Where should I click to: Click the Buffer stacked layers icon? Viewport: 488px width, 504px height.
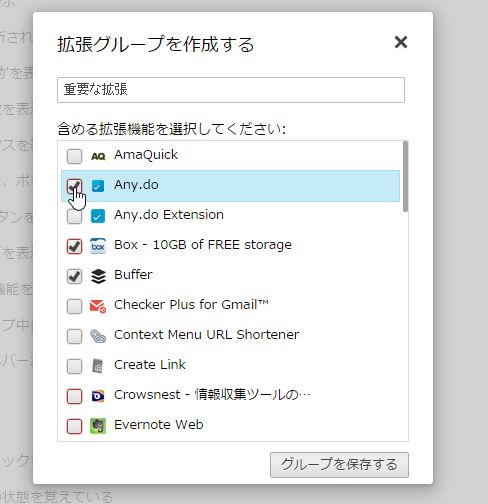[x=98, y=276]
